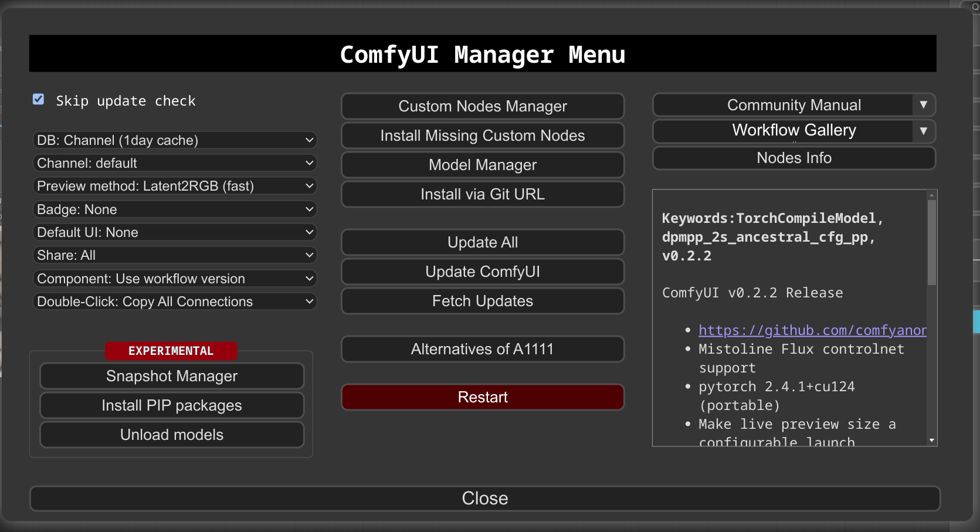Choose Install via Git URL
This screenshot has height=532, width=980.
tap(482, 194)
